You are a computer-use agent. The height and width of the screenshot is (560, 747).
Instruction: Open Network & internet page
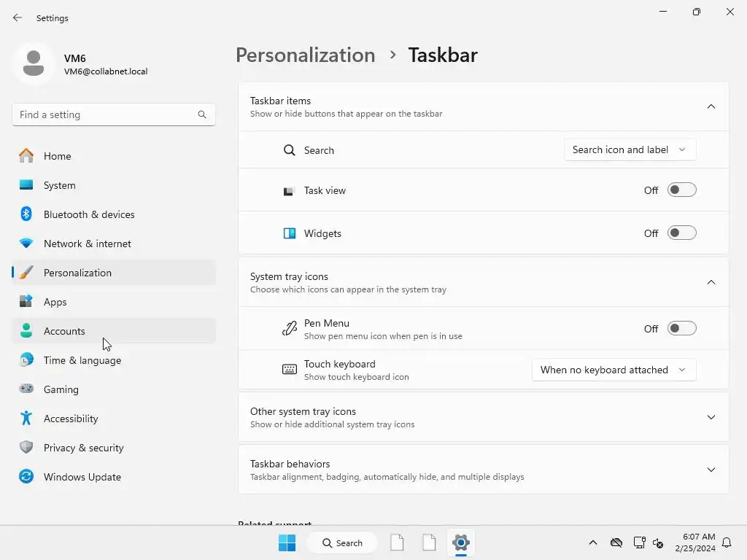(x=113, y=244)
